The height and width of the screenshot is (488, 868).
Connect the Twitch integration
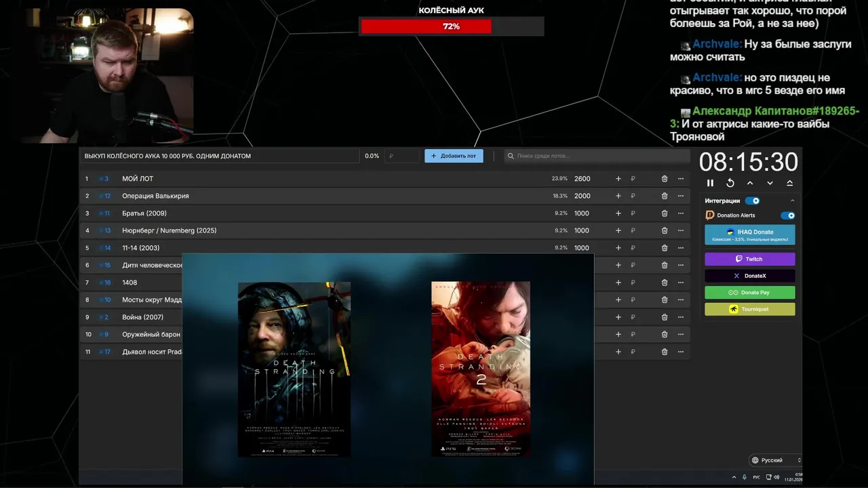[x=750, y=259]
